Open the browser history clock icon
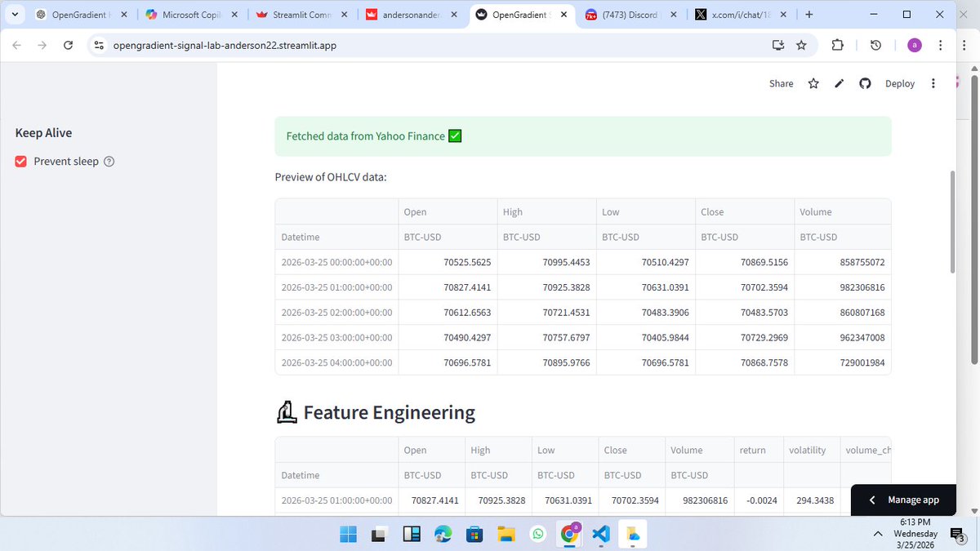Image resolution: width=980 pixels, height=551 pixels. pyautogui.click(x=875, y=46)
